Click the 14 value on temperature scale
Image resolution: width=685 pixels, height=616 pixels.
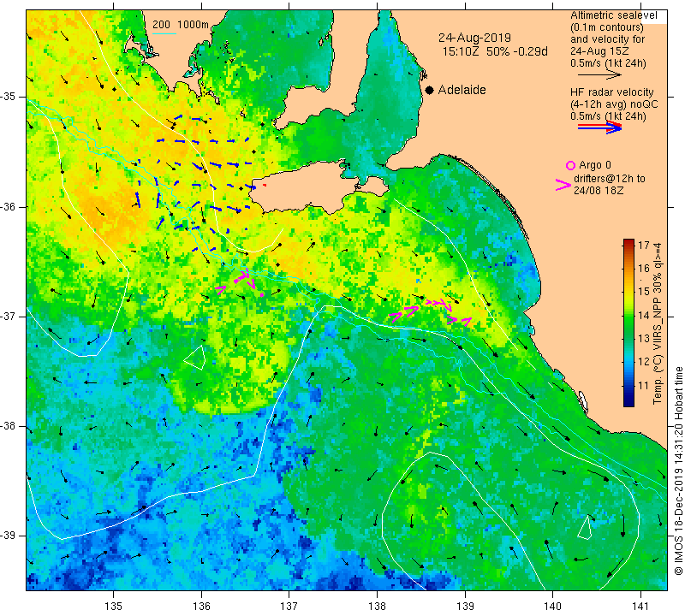click(x=644, y=315)
